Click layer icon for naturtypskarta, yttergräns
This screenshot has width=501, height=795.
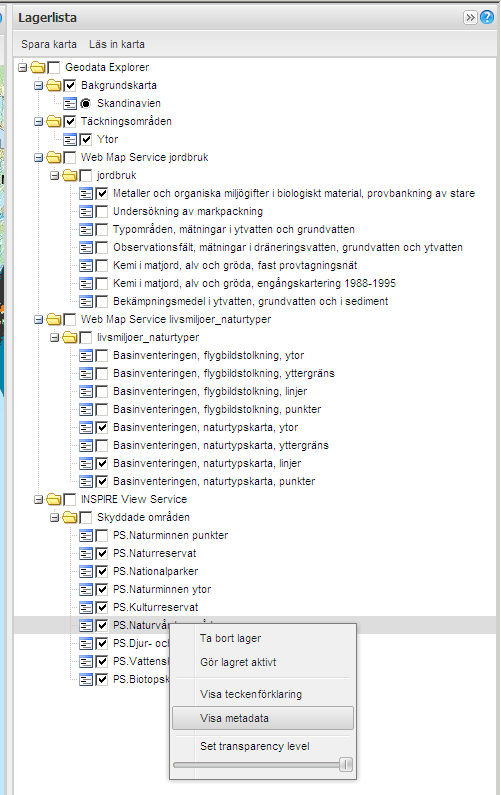click(x=86, y=446)
